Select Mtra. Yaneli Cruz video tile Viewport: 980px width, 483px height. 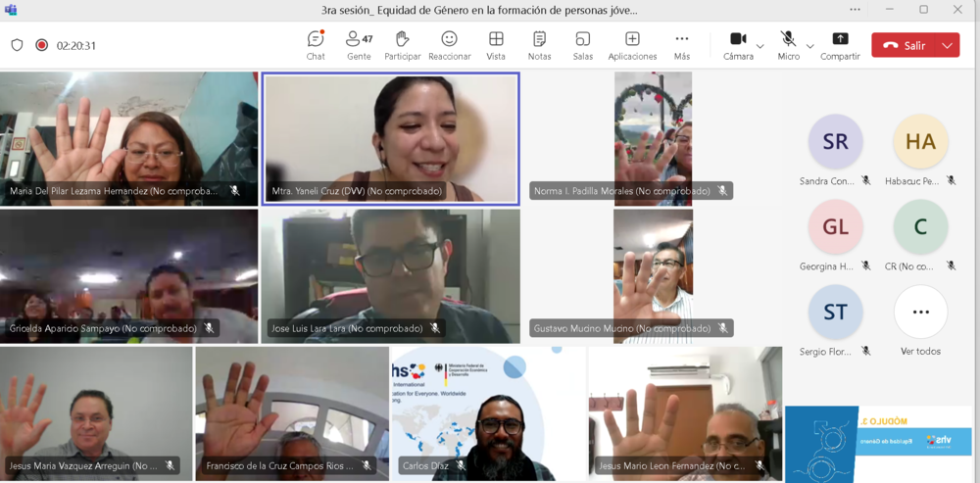pos(390,139)
